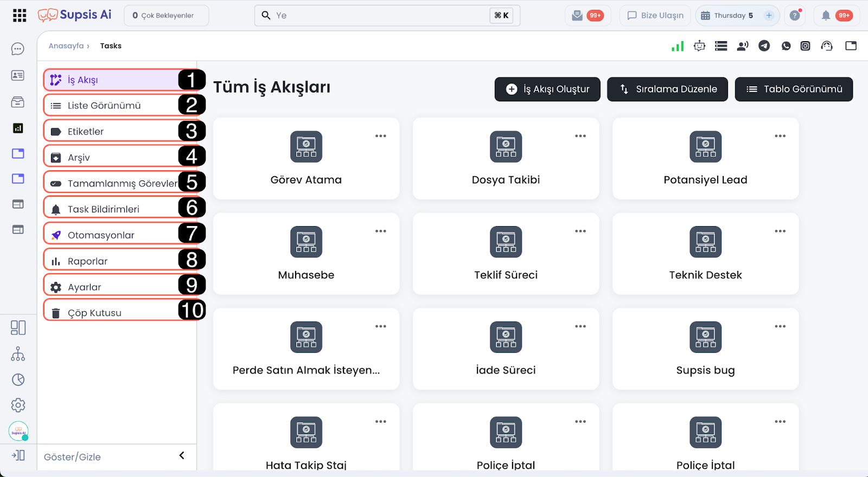Click the notification bell icon
Screen dimensions: 868x477
point(826,16)
